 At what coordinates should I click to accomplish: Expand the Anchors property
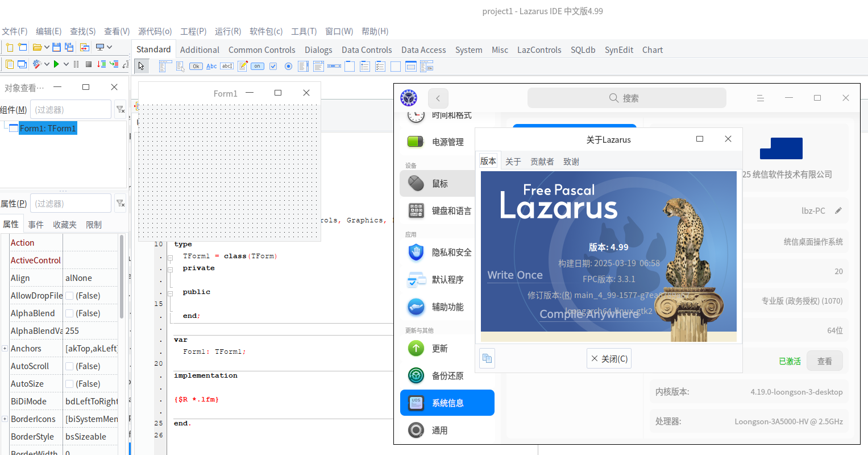pos(5,349)
